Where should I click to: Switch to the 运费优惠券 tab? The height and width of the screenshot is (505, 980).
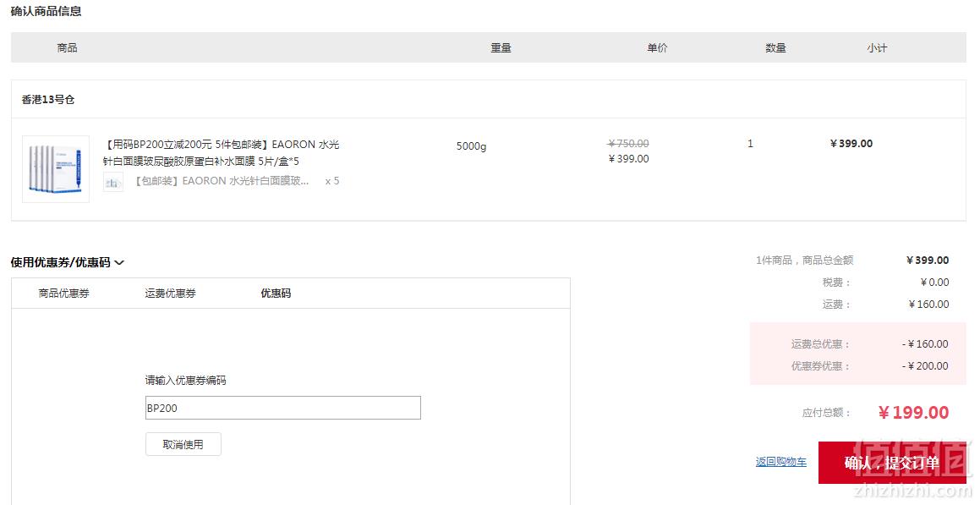170,294
